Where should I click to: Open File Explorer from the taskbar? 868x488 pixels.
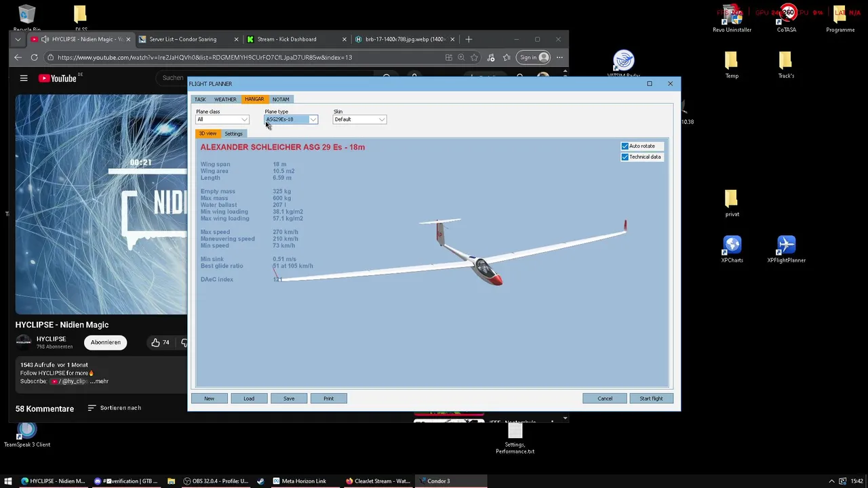(x=172, y=481)
